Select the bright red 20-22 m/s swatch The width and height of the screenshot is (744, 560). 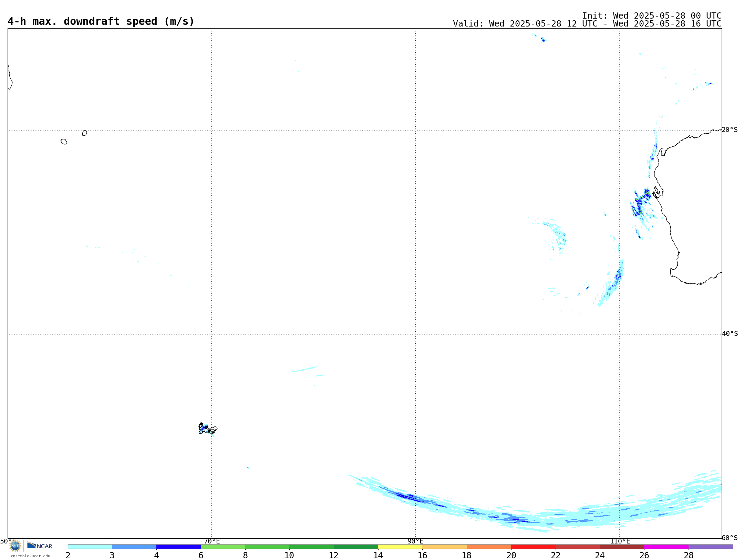click(533, 547)
